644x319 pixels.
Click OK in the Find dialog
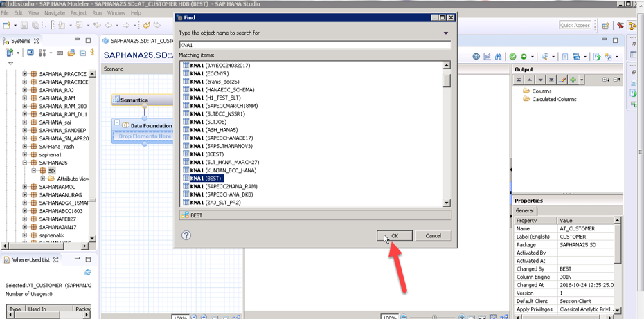(395, 236)
